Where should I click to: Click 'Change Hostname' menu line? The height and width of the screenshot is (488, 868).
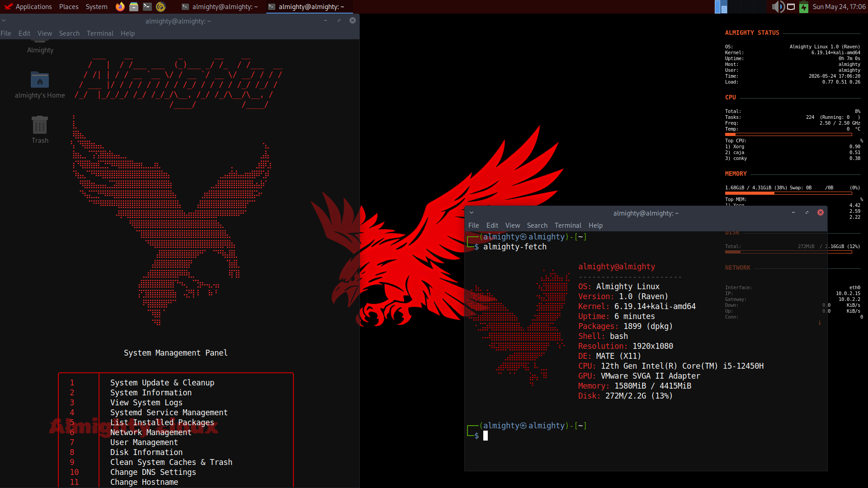pos(144,482)
